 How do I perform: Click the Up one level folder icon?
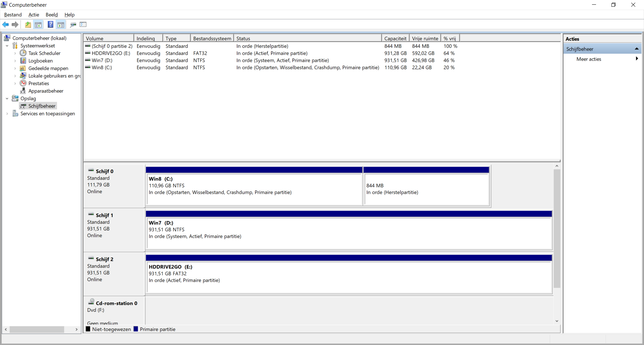28,24
